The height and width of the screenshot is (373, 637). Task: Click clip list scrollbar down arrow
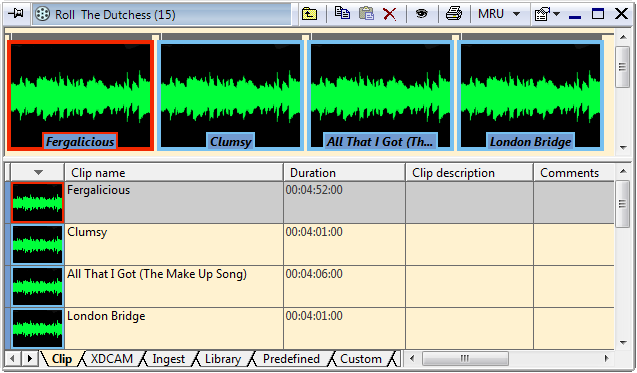[x=623, y=343]
